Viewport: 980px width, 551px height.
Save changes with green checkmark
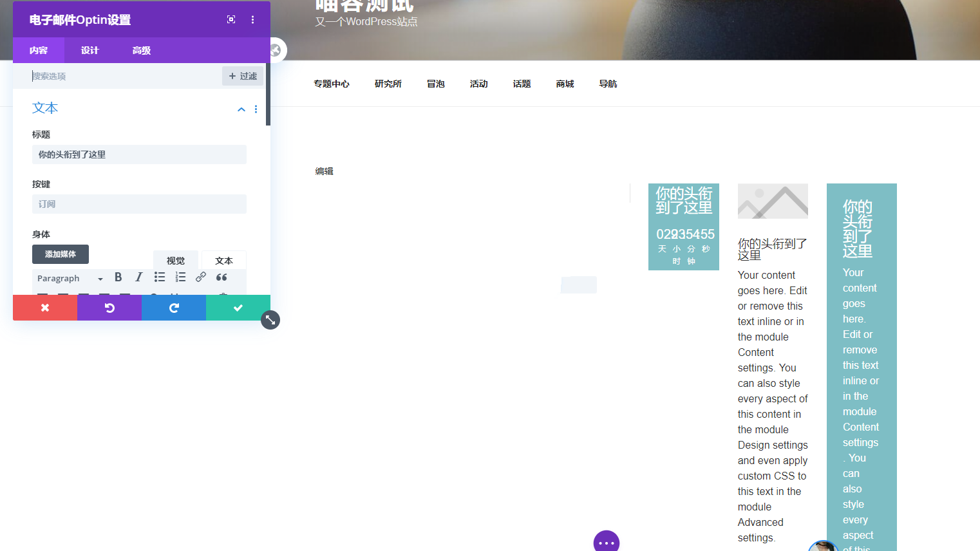point(238,308)
